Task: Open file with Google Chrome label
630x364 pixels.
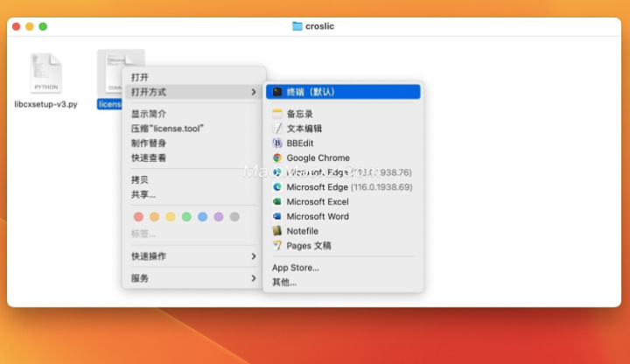Action: point(318,157)
